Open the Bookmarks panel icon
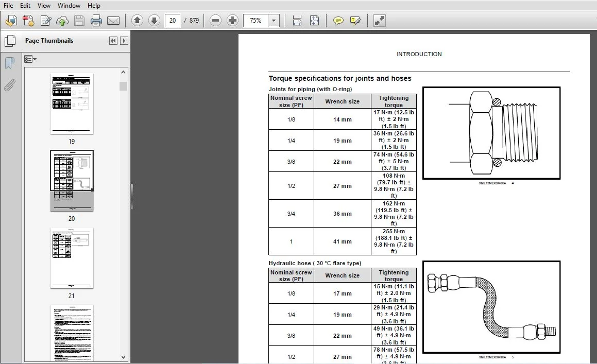Viewport: 597px width, 364px height. (x=10, y=63)
